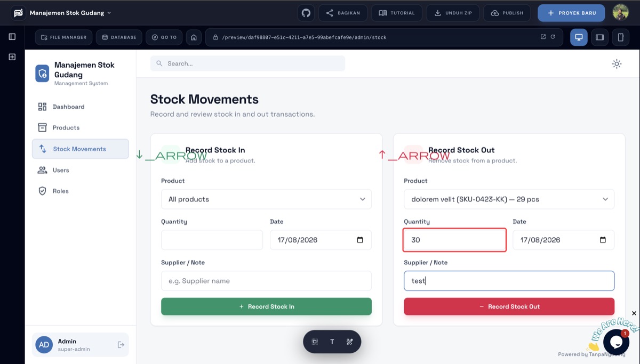640x364 pixels.
Task: Choose the text tool in the floating toolbar
Action: pyautogui.click(x=332, y=342)
